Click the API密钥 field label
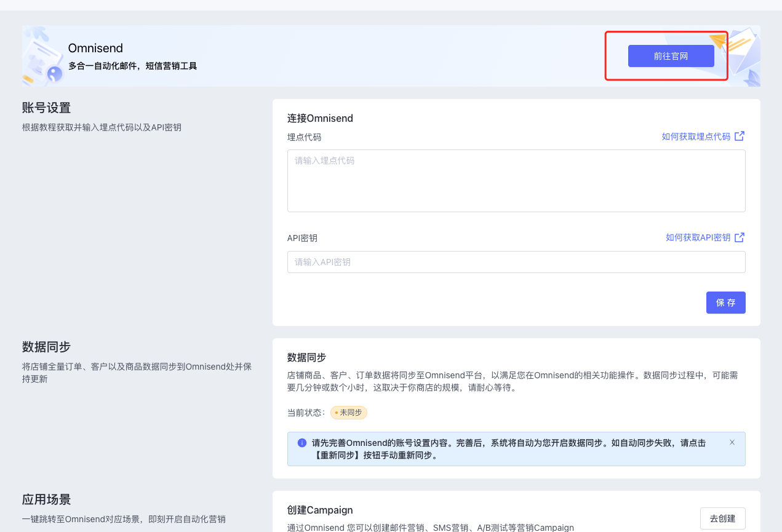Image resolution: width=782 pixels, height=532 pixels. pyautogui.click(x=302, y=238)
